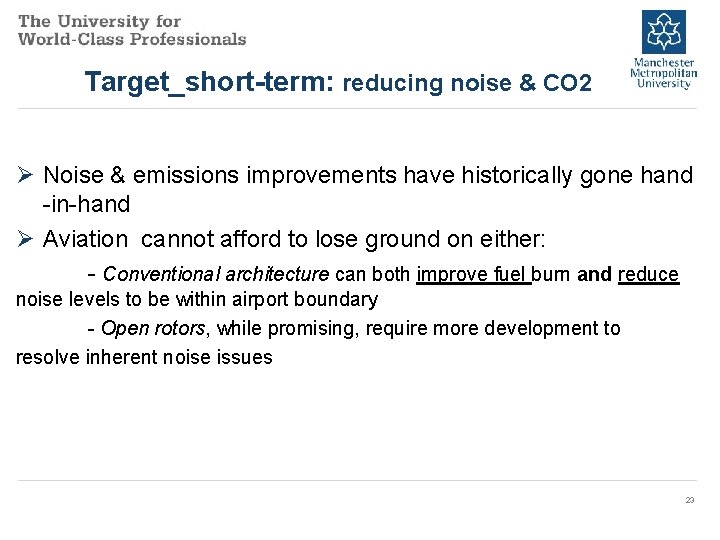Click the line 'Aviation cannot afford to lose ground on either:'
The height and width of the screenshot is (540, 720).
coord(294,239)
